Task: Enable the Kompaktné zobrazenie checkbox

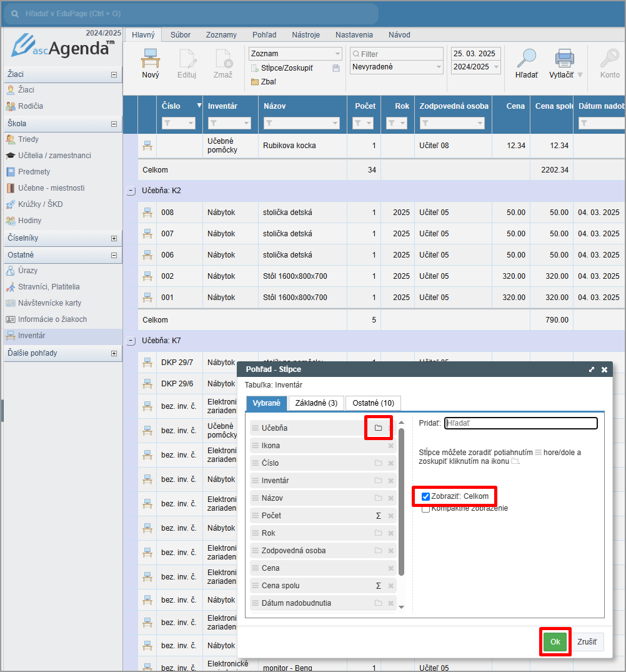Action: (426, 509)
